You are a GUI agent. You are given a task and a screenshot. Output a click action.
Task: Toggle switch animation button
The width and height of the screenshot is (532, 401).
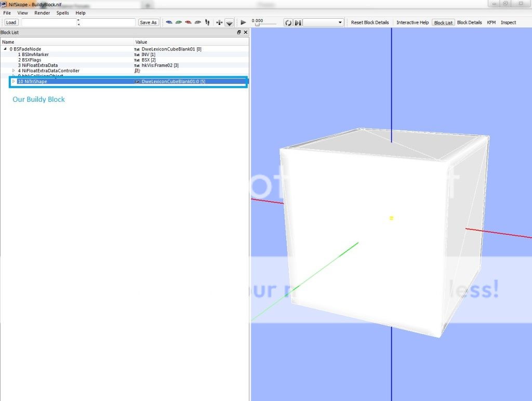298,23
